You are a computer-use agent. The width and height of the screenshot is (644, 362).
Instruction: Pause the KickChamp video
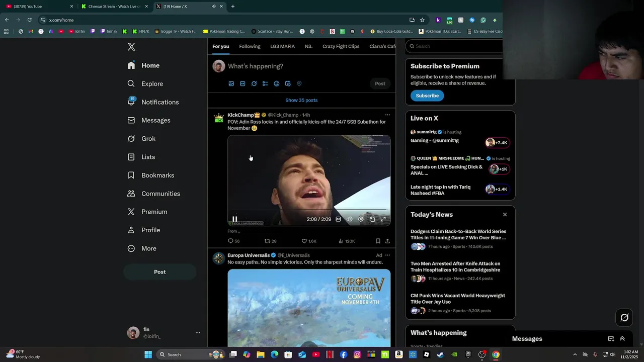pos(234,220)
